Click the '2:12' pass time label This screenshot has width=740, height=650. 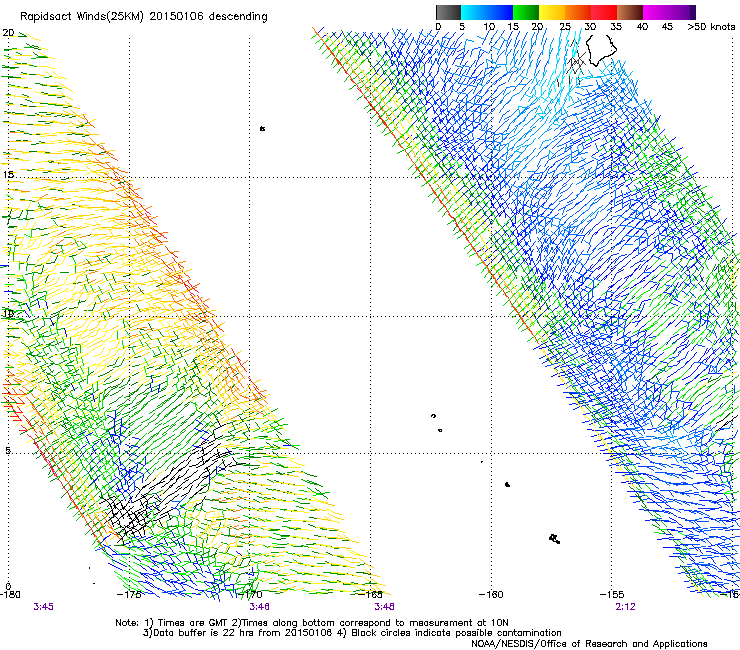coord(625,606)
